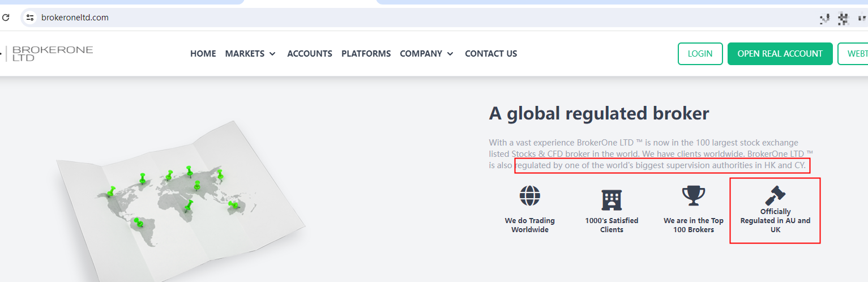Open site information icon beside the URL
This screenshot has height=282, width=868.
30,18
